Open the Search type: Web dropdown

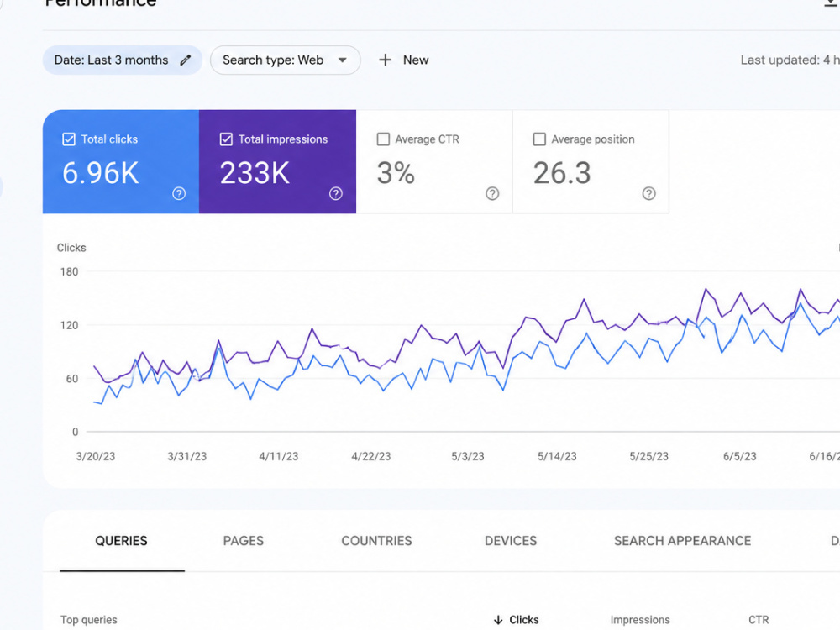[285, 60]
